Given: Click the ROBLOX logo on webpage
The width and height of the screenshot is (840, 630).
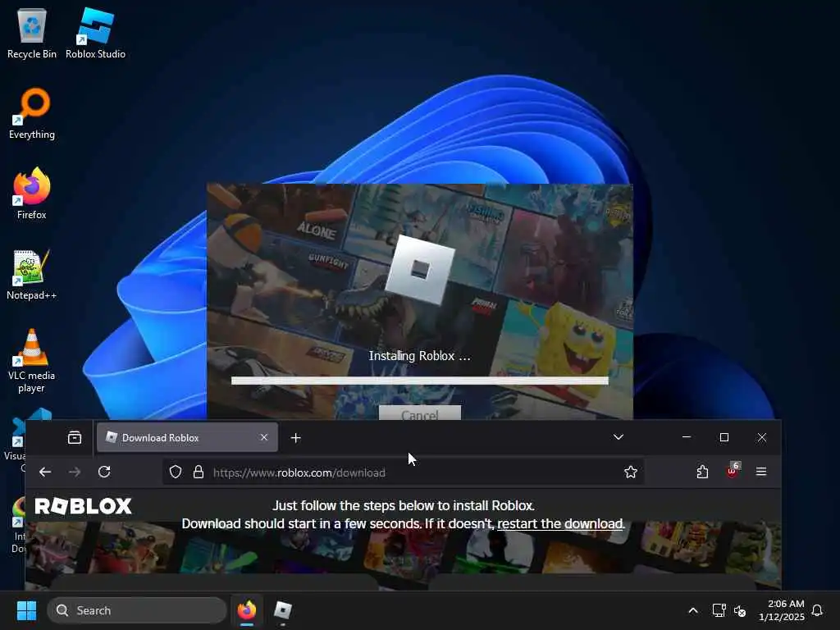Looking at the screenshot, I should [x=83, y=506].
